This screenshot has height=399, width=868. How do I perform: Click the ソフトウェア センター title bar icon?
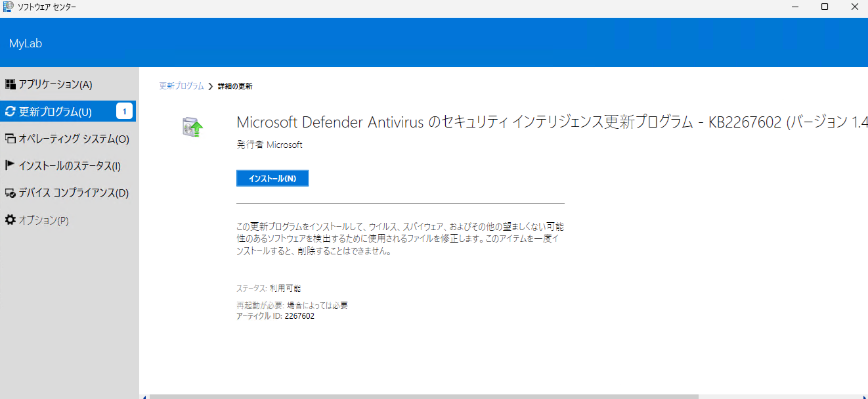click(8, 7)
